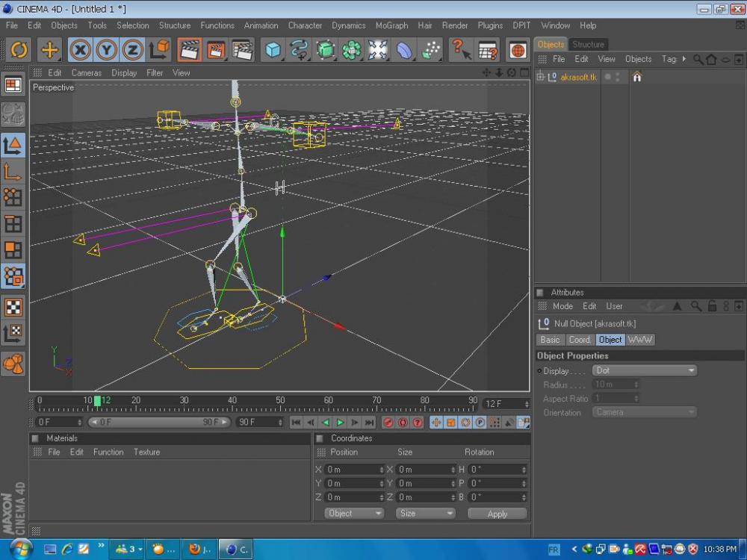Click the Render View clapperboard icon

pyautogui.click(x=189, y=50)
